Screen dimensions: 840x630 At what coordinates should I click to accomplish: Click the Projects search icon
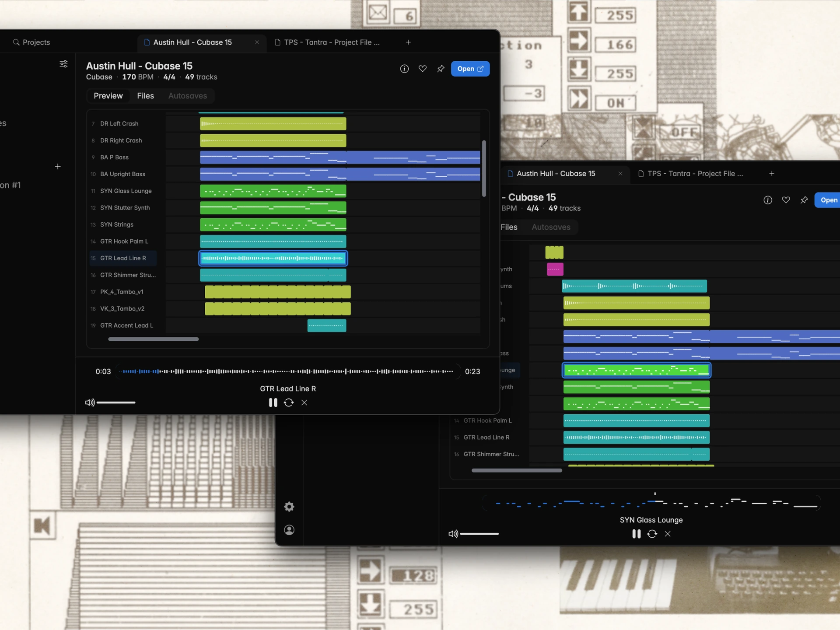click(x=16, y=42)
